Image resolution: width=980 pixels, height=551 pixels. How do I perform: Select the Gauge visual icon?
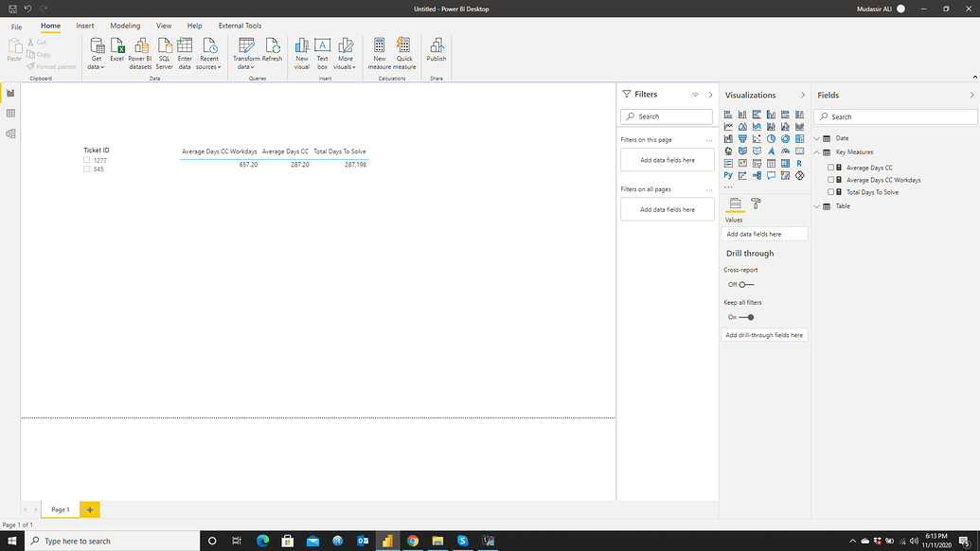pyautogui.click(x=785, y=151)
